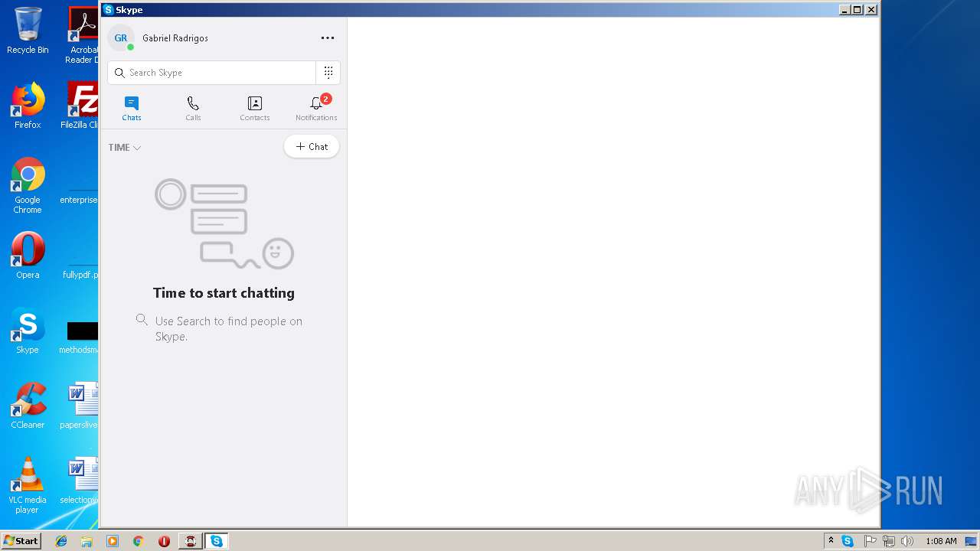Click the Skype title bar logo
Viewport: 980px width, 551px height.
[109, 10]
